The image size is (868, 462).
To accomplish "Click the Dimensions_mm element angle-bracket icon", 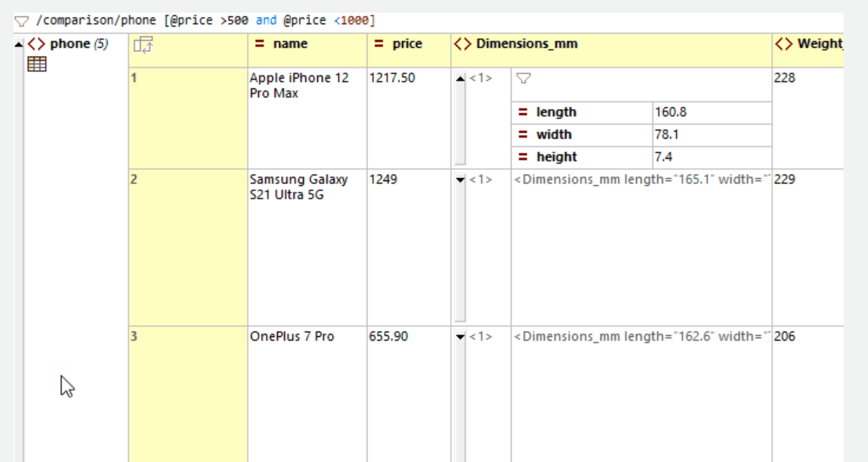I will point(462,44).
